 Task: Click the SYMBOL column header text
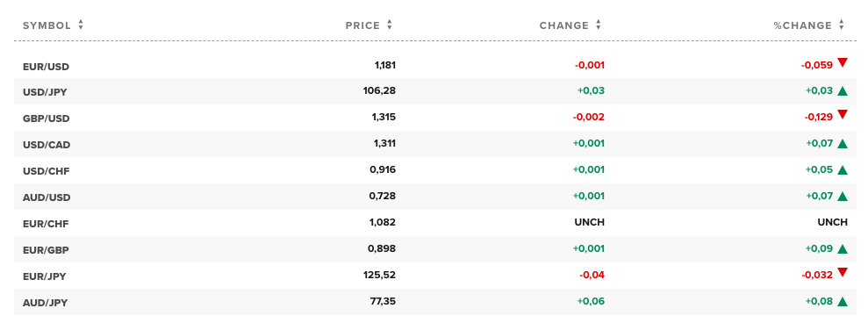(x=47, y=25)
